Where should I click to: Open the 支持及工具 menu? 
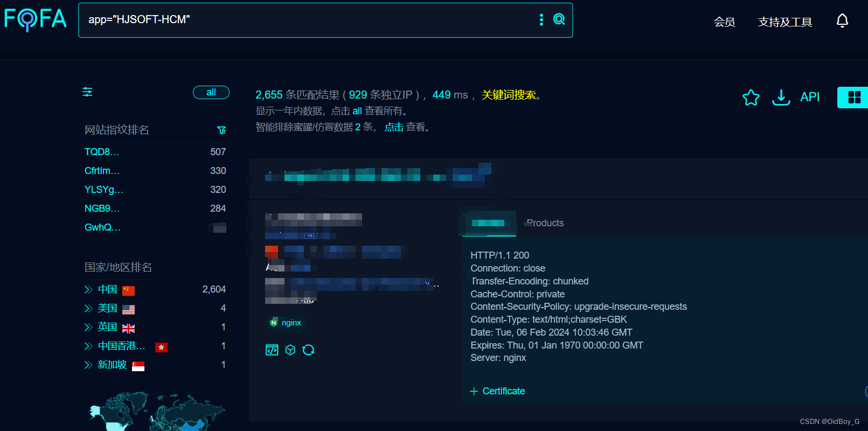click(785, 22)
